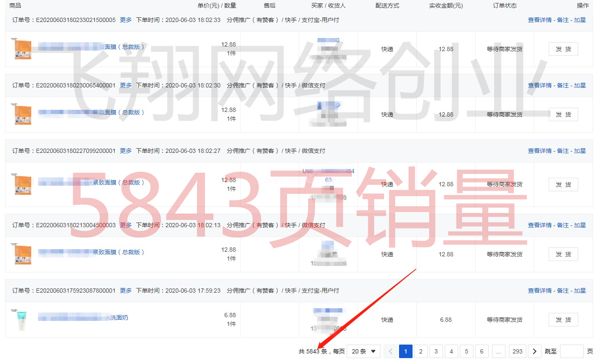
Task: Click the pagination ellipsis button
Action: [498, 351]
